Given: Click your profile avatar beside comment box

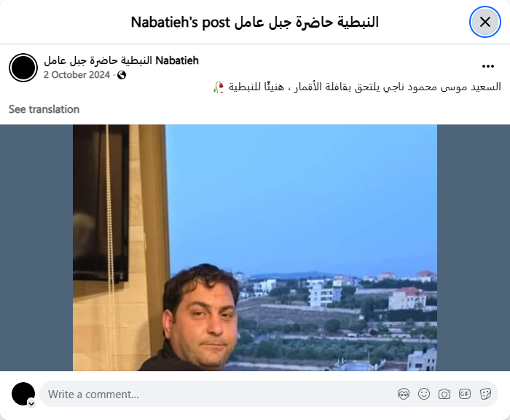Looking at the screenshot, I should click(x=23, y=394).
